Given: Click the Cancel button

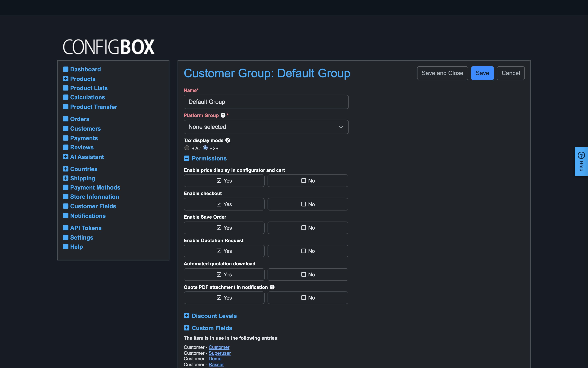Looking at the screenshot, I should point(510,73).
